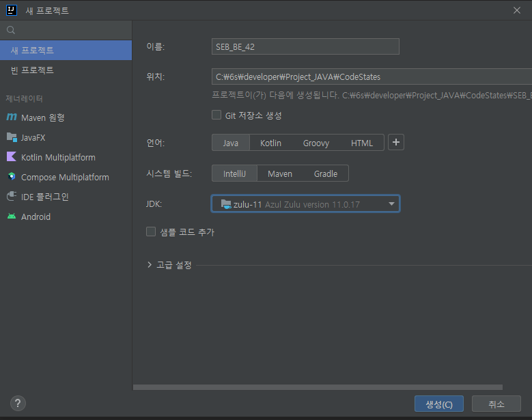
Task: Click the JDK folder icon in zulu-11 combo
Action: pyautogui.click(x=226, y=204)
